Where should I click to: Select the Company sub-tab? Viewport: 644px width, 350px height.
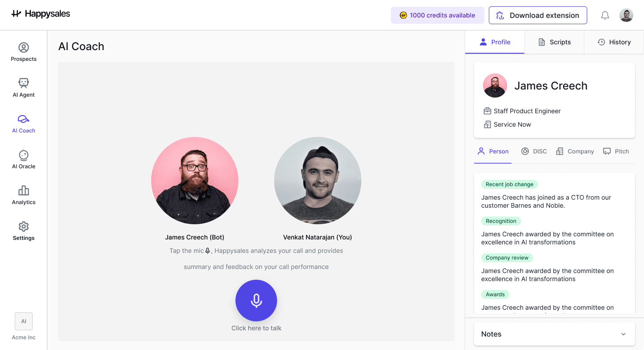click(575, 151)
